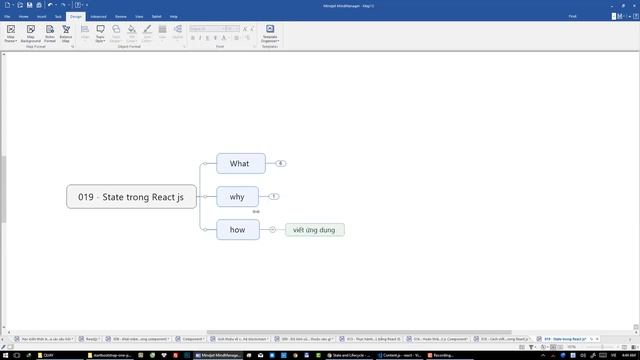The height and width of the screenshot is (360, 640).
Task: Open Notes Format options
Action: pyautogui.click(x=50, y=33)
